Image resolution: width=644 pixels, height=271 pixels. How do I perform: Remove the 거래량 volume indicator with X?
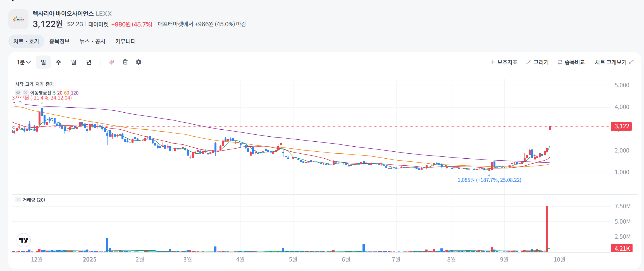(18, 200)
